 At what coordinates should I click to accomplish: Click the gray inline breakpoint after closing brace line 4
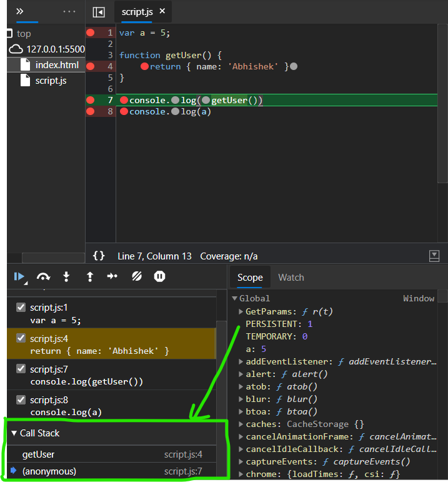point(294,66)
